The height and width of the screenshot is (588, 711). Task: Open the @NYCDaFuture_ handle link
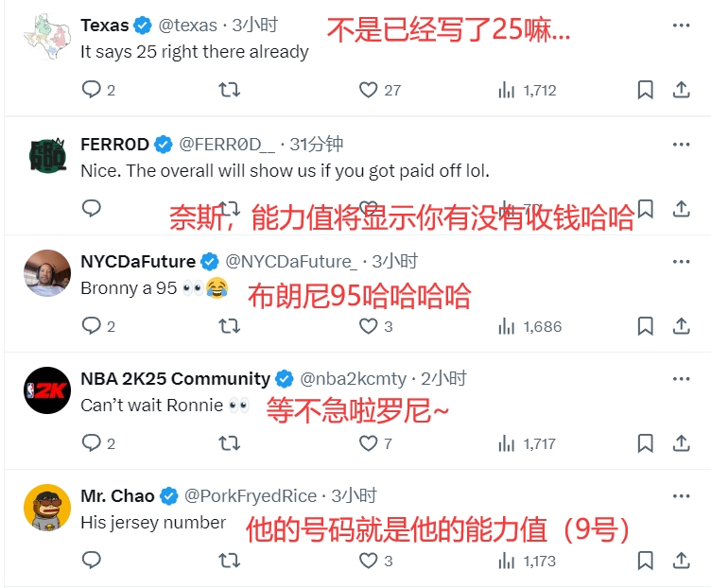[x=291, y=262]
